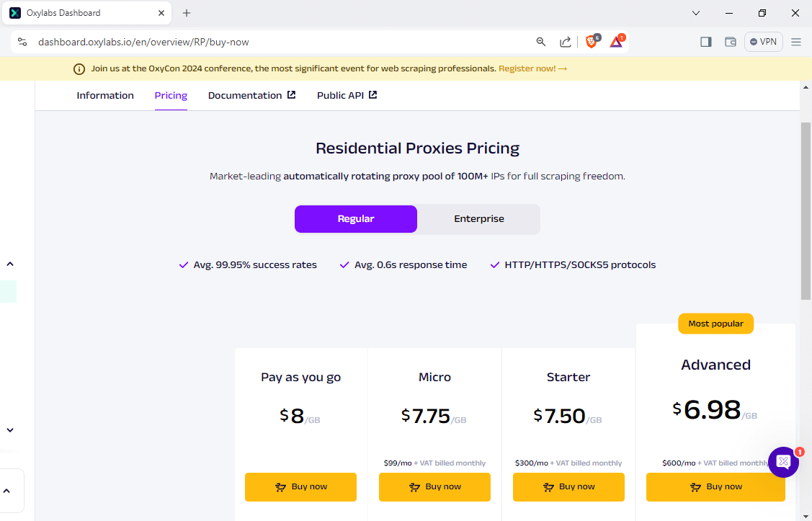Collapse the upper sidebar chevron
This screenshot has width=812, height=521.
tap(10, 264)
